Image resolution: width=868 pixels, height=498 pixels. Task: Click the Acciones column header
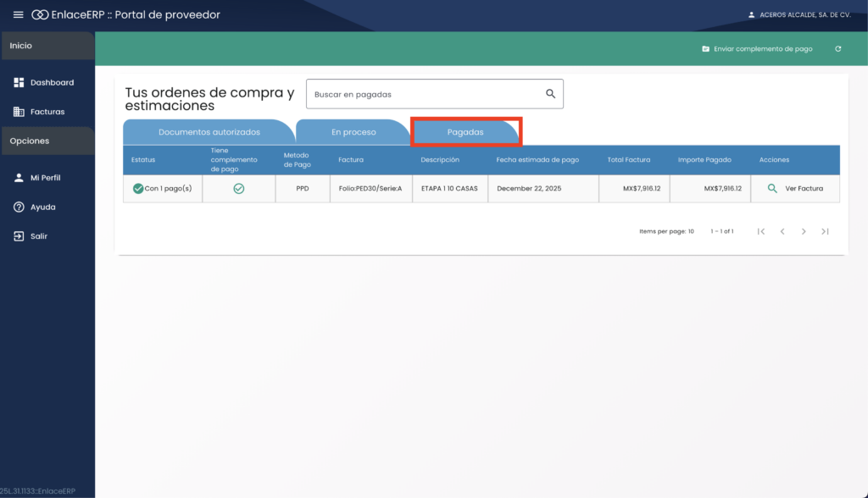(x=774, y=160)
